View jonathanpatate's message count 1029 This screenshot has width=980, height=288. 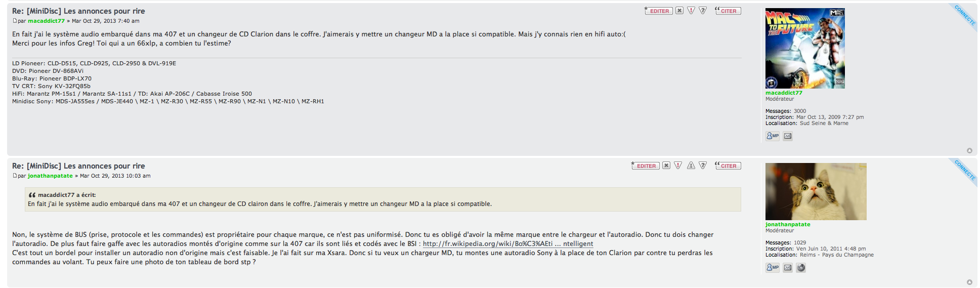[800, 242]
